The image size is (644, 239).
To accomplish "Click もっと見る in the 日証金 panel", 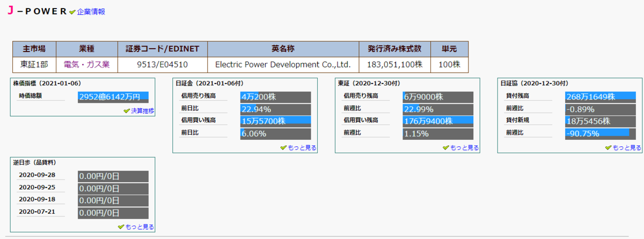I will (302, 147).
